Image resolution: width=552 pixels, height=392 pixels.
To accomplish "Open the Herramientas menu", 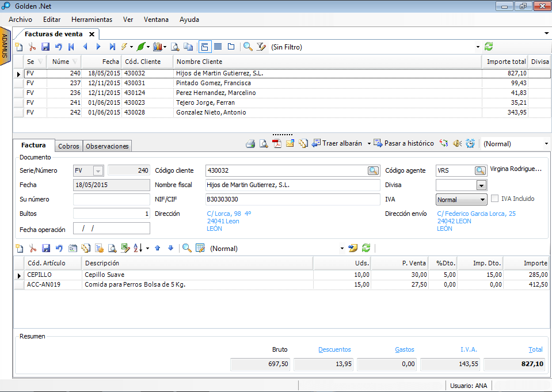I will click(92, 19).
